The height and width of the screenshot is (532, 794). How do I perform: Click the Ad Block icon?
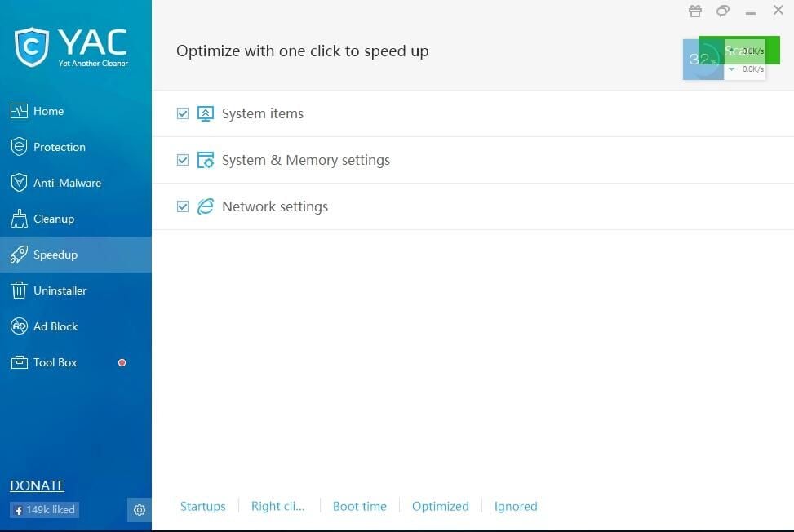(x=20, y=326)
